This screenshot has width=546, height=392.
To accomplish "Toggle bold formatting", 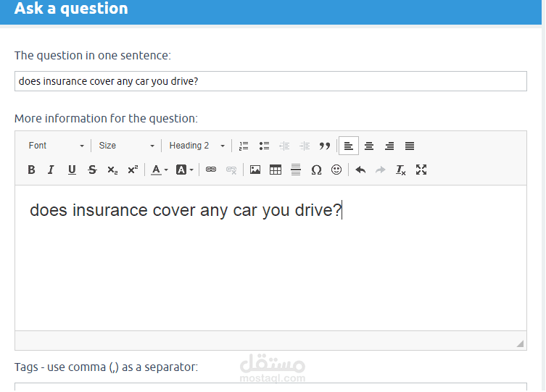I will click(31, 170).
